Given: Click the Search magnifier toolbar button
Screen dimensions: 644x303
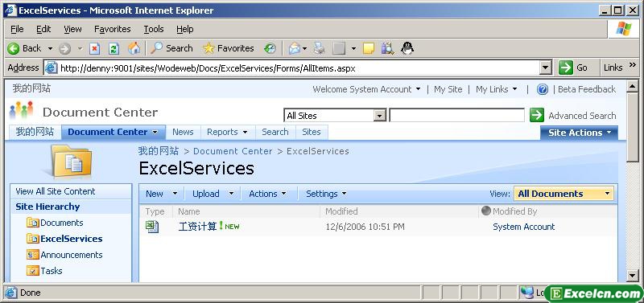Looking at the screenshot, I should [x=171, y=48].
